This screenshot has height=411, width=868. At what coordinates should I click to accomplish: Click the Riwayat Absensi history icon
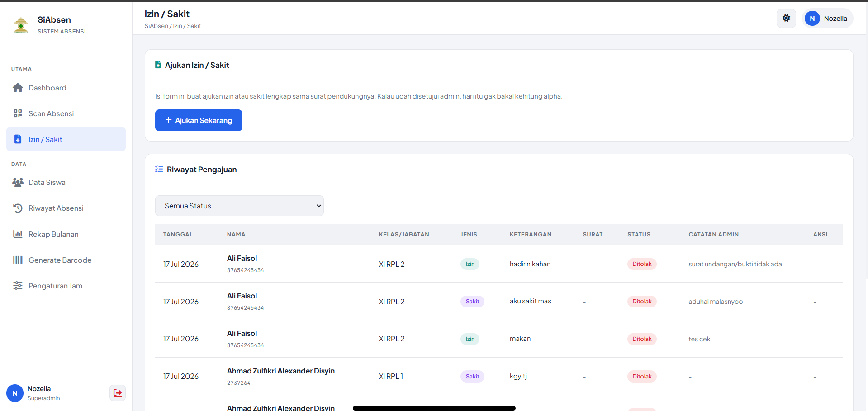point(18,208)
